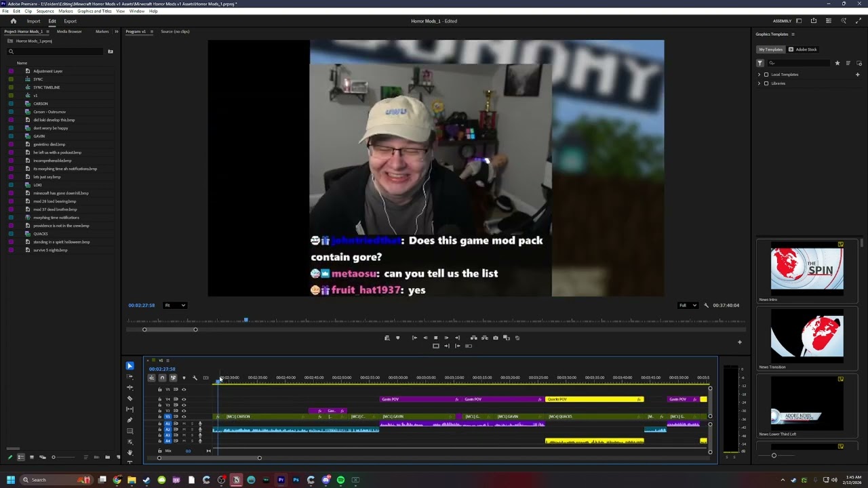This screenshot has width=868, height=488.
Task: Open Program monitor settings wrench
Action: [x=706, y=305]
